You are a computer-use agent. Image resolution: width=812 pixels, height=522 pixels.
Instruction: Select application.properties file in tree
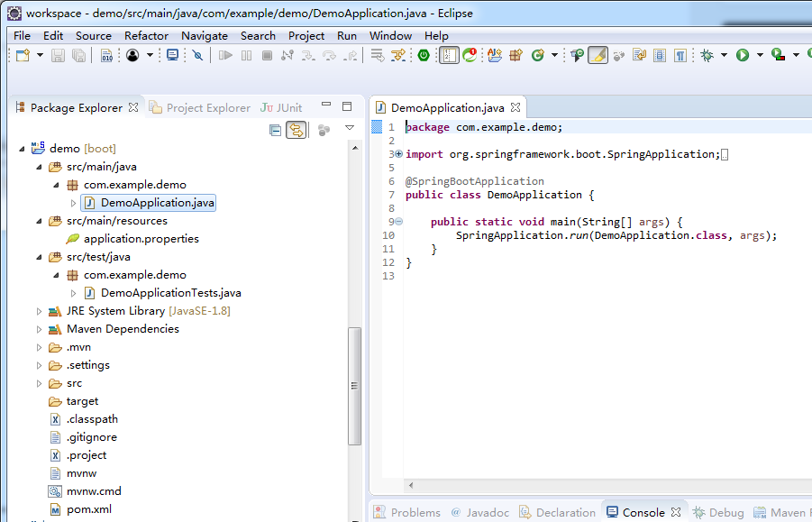(x=141, y=239)
